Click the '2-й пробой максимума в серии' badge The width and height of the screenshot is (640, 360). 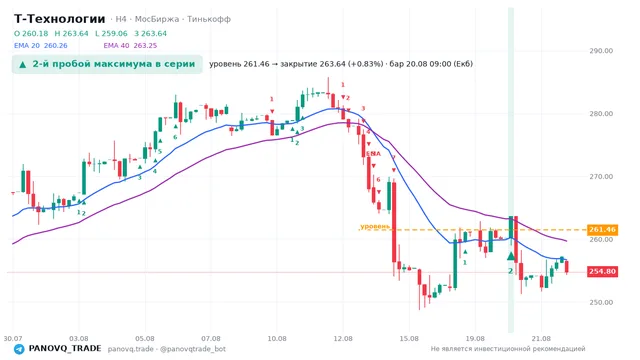tap(107, 64)
